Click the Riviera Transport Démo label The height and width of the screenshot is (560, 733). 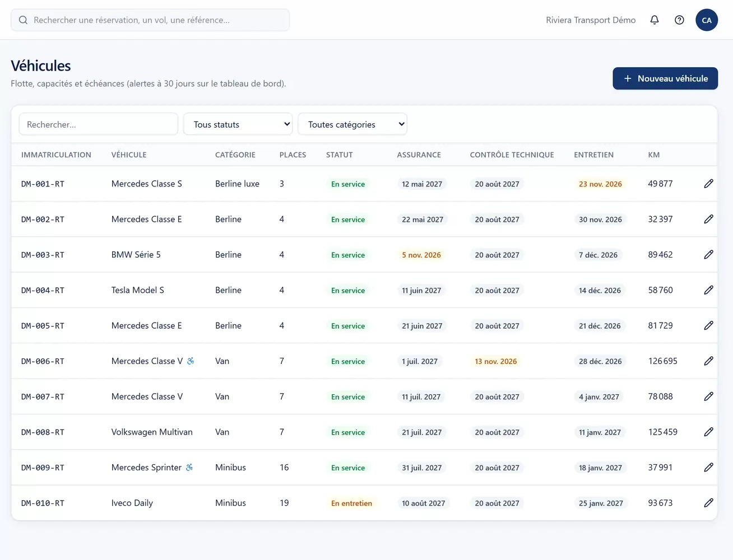click(591, 20)
